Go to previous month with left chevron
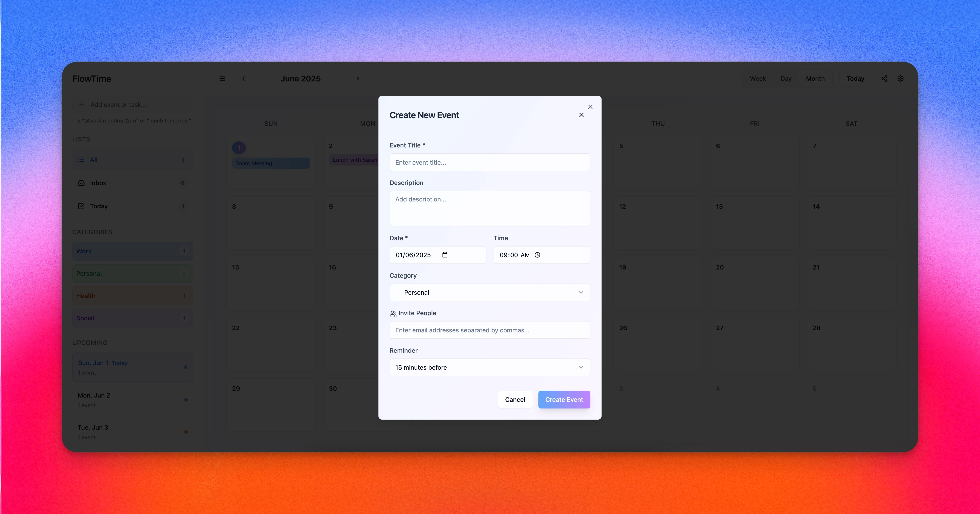The width and height of the screenshot is (980, 514). pyautogui.click(x=244, y=78)
